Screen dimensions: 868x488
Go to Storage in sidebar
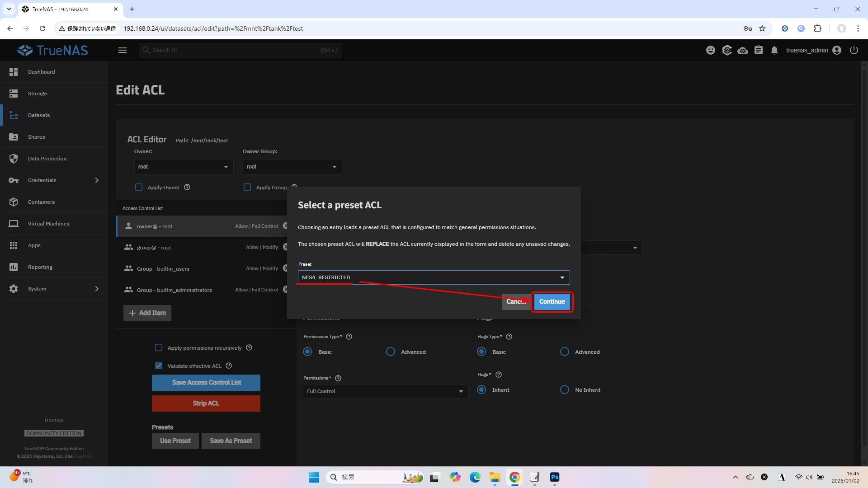38,94
